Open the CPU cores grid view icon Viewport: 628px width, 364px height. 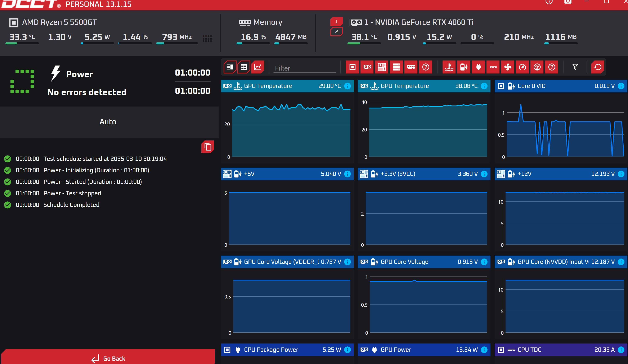pyautogui.click(x=207, y=39)
